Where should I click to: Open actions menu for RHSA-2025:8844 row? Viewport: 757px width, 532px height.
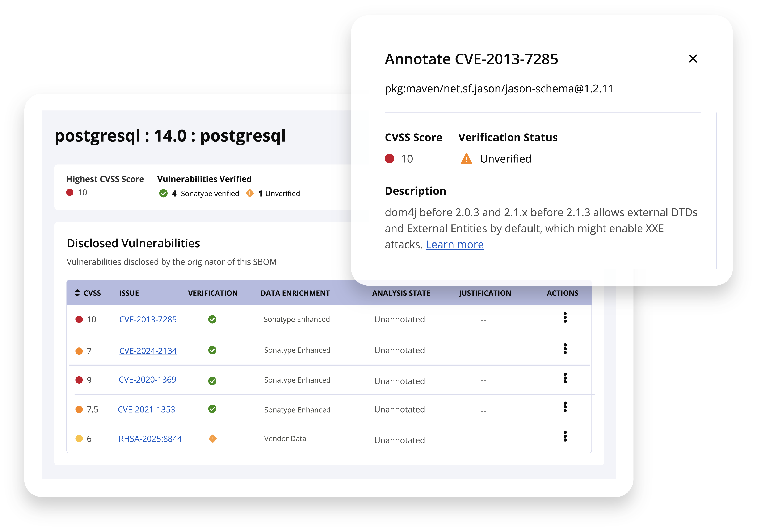click(565, 436)
